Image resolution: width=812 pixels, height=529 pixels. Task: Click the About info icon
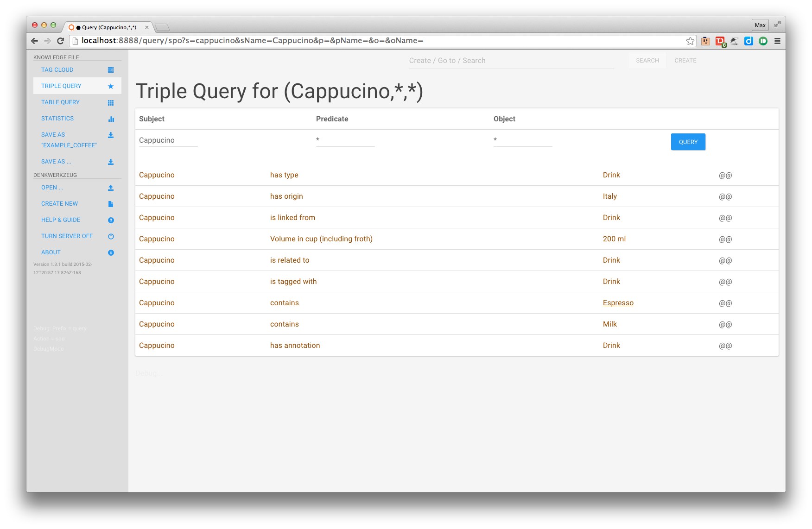tap(111, 253)
